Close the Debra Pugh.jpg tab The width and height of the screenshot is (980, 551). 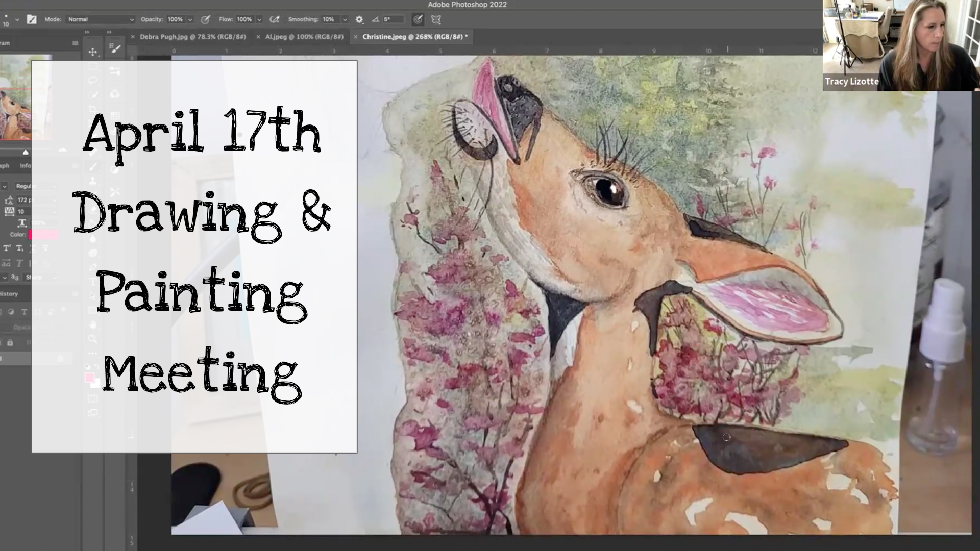[x=133, y=37]
